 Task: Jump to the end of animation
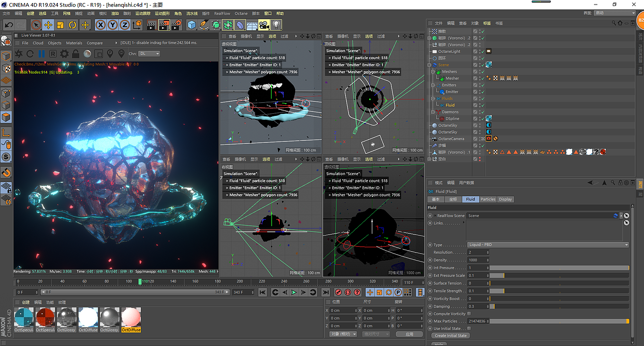tap(326, 292)
